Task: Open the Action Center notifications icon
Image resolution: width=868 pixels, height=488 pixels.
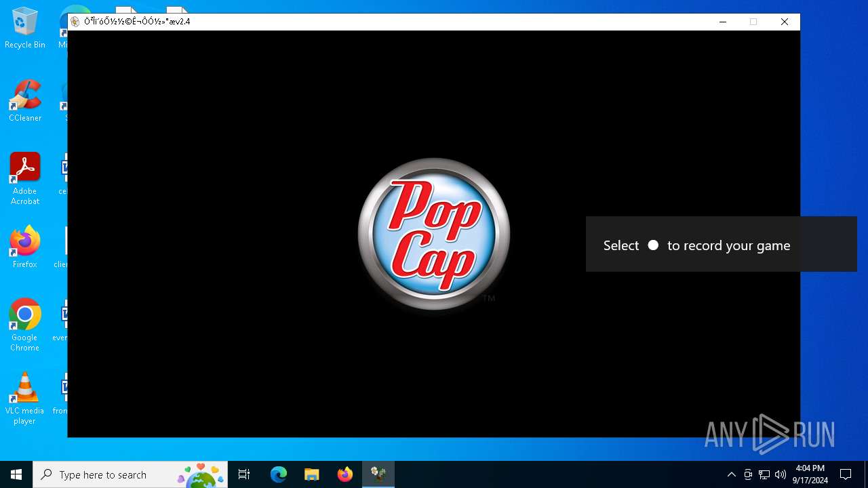Action: (x=846, y=474)
